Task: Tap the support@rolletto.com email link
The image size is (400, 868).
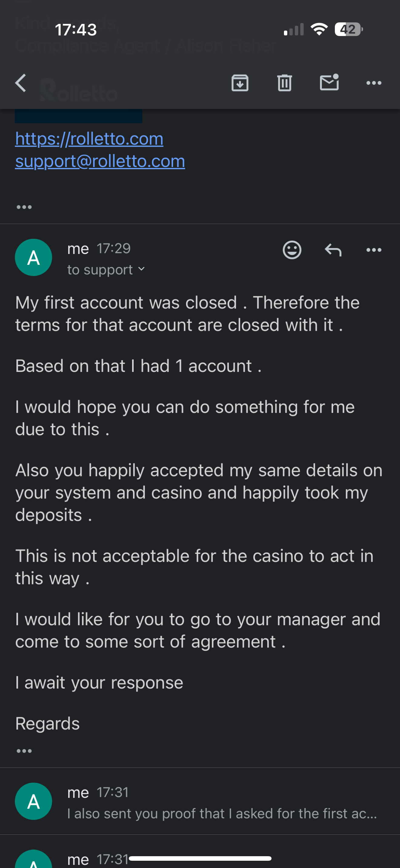Action: coord(100,161)
